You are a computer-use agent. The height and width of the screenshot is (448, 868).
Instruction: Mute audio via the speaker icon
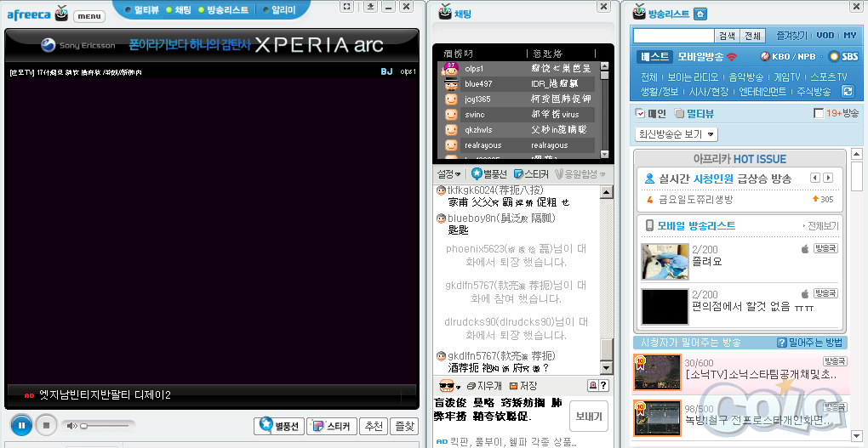coord(72,425)
